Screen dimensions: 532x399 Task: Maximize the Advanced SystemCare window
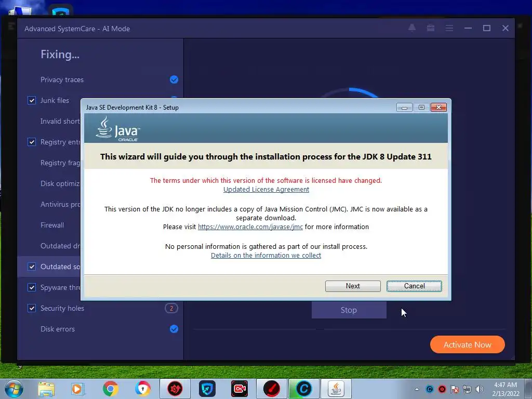pyautogui.click(x=486, y=28)
